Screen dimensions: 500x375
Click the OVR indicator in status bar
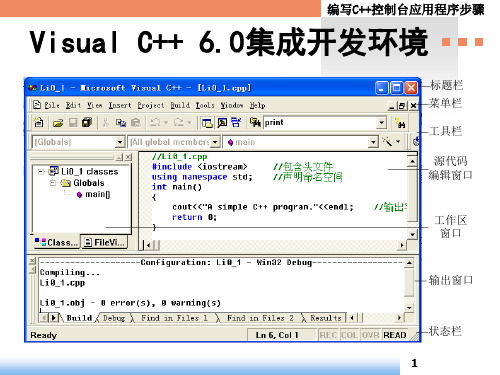pos(371,335)
